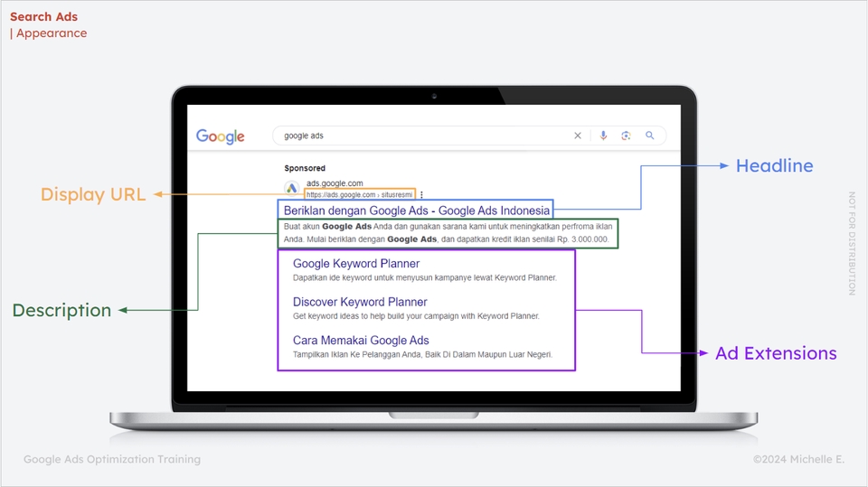Open Google Lens image search icon
Image resolution: width=868 pixels, height=487 pixels.
pos(626,136)
